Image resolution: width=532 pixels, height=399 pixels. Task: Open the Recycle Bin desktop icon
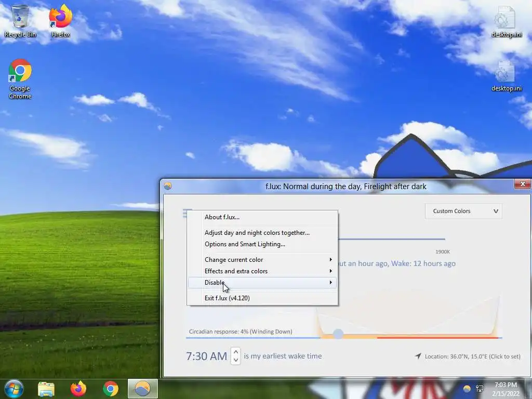(20, 21)
